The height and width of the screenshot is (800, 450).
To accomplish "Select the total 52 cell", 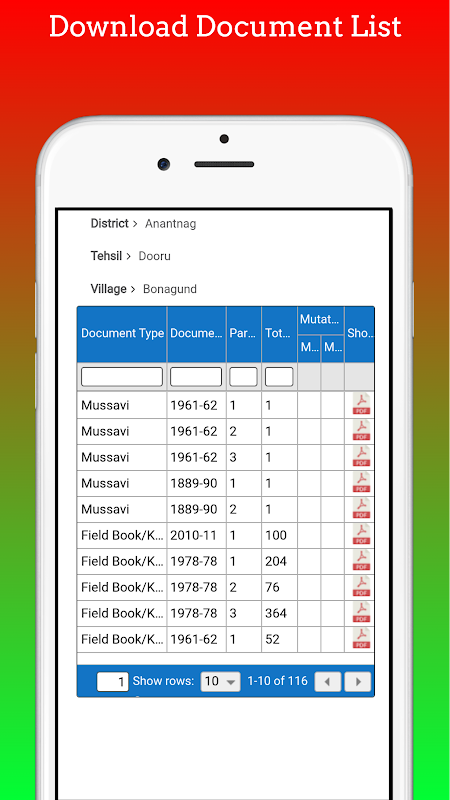I will click(x=279, y=639).
